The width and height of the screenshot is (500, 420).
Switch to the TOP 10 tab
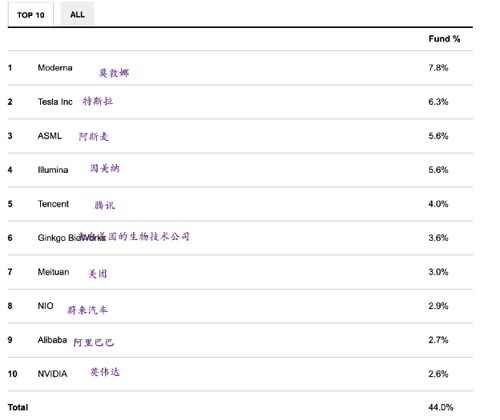[31, 15]
